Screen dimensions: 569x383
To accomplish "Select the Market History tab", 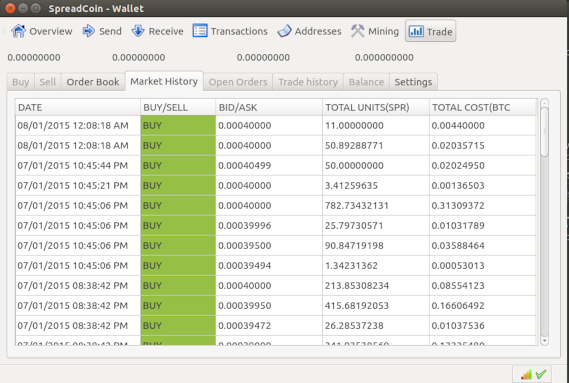I will click(x=164, y=81).
